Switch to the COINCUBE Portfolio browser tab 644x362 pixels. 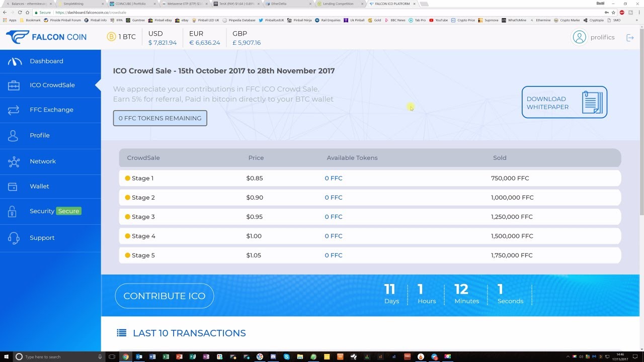[132, 4]
